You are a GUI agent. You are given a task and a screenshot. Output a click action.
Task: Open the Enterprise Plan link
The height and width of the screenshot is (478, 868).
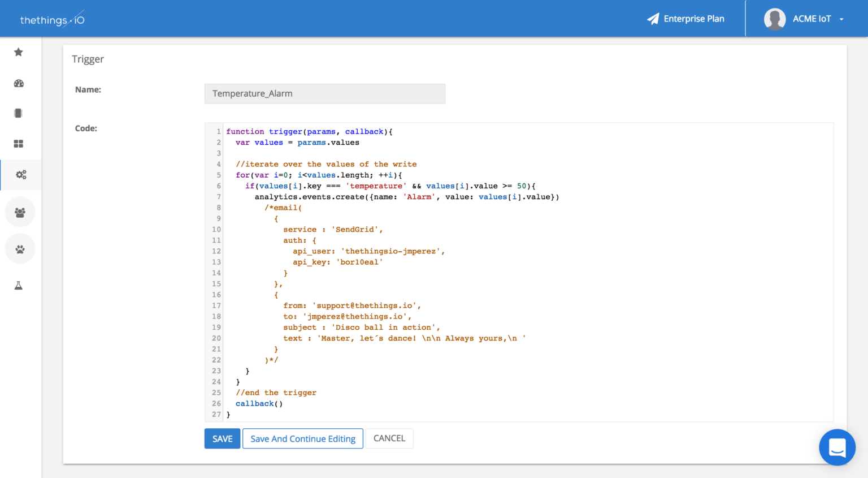(x=694, y=19)
